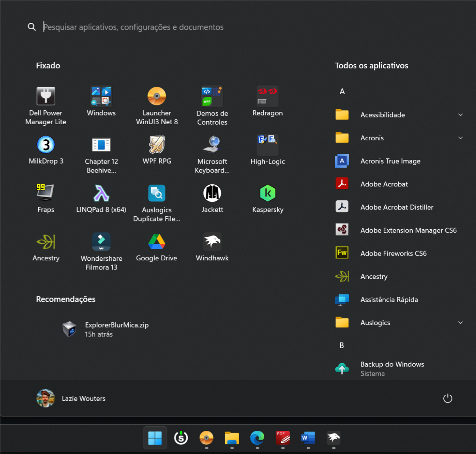Launch Windhawk from pinned section
476x454 pixels.
[x=212, y=247]
